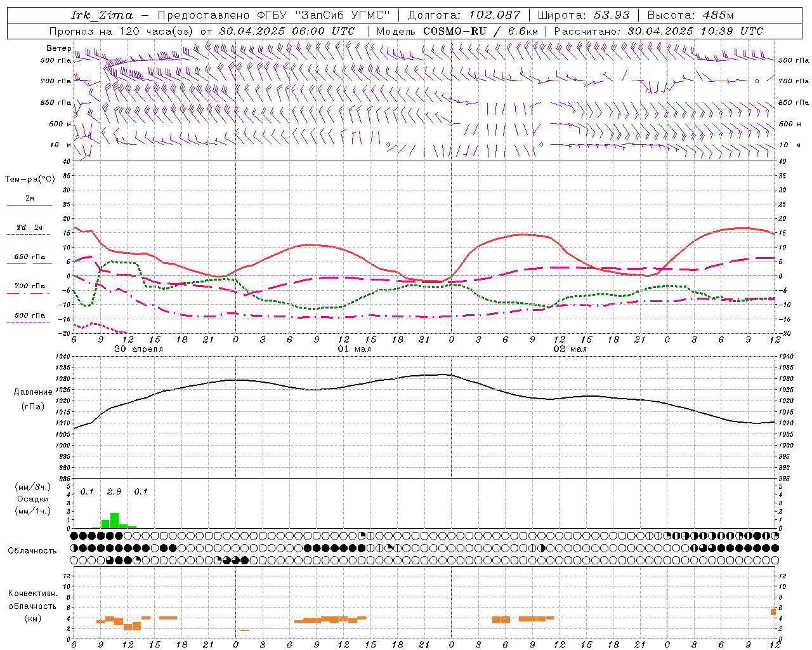Click the 850 гПа temperature legend entry
The image size is (812, 650).
(30, 257)
